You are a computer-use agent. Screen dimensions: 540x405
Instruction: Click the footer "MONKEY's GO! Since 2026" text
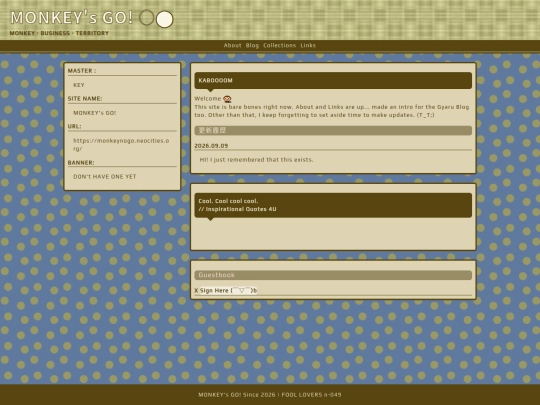tap(237, 395)
